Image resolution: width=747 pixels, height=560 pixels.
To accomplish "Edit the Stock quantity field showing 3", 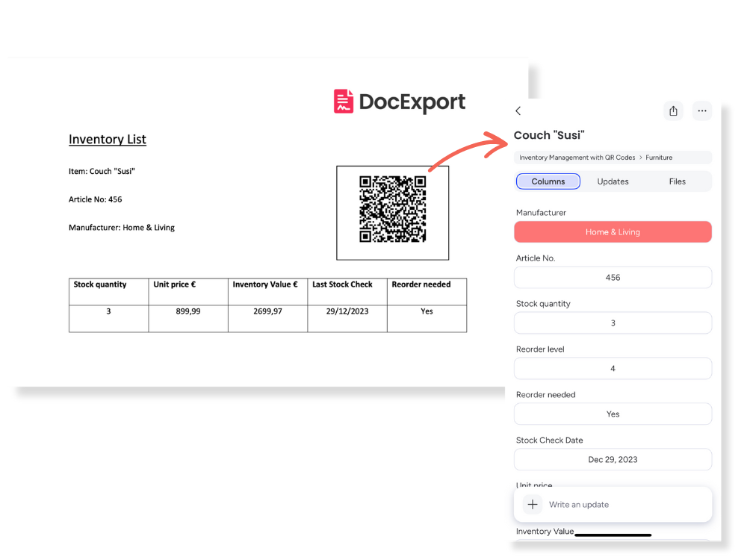I will [x=613, y=323].
